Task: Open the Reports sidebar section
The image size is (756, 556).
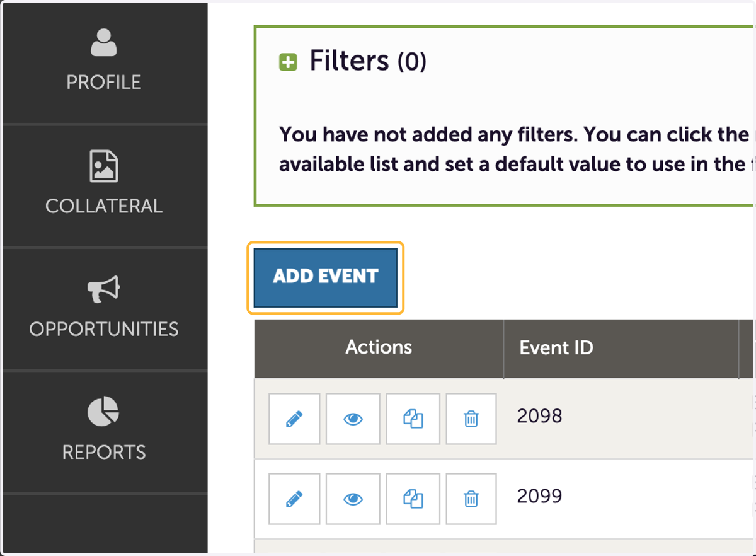Action: [104, 432]
